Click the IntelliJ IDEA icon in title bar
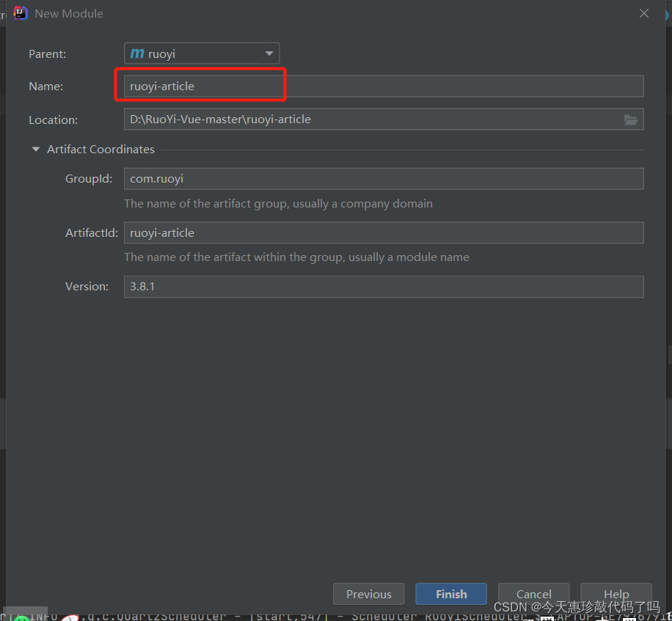Viewport: 672px width, 621px height. pyautogui.click(x=21, y=13)
